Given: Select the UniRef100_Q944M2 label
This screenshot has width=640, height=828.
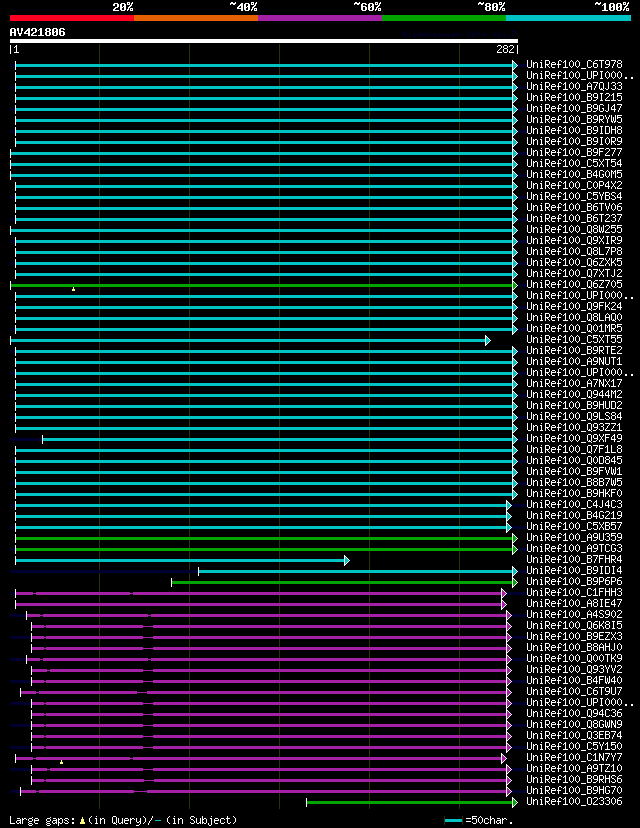Looking at the screenshot, I should click(x=574, y=394).
